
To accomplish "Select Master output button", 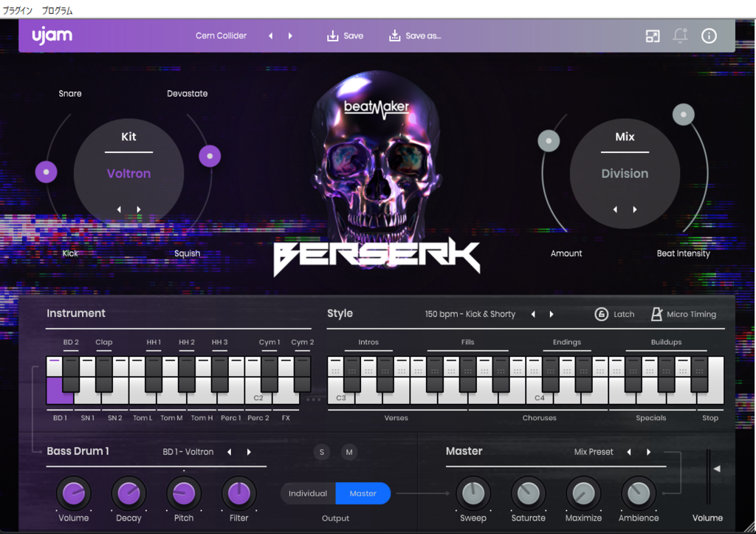I will coord(362,493).
